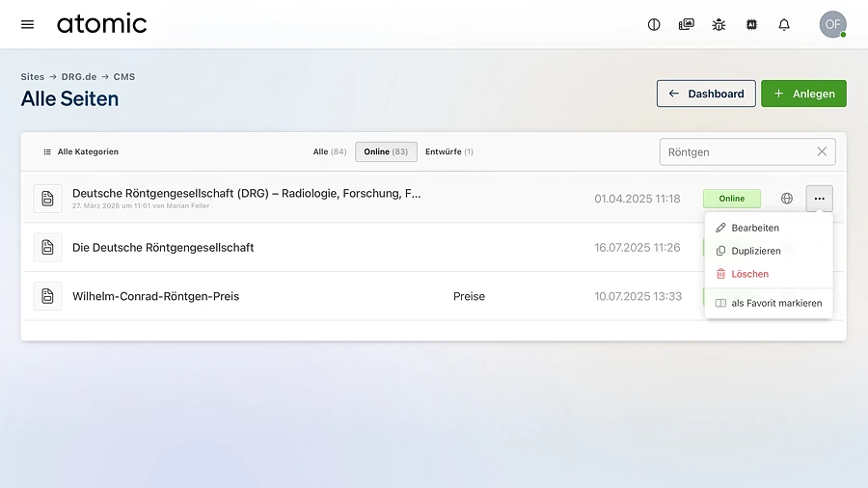Select the Entwürfe (1) tab
This screenshot has height=488, width=868.
coord(448,151)
